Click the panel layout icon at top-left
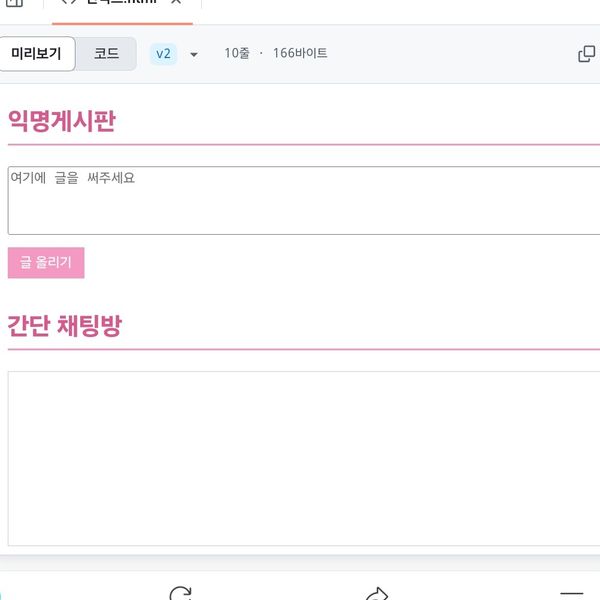This screenshot has width=600, height=600. (x=14, y=4)
